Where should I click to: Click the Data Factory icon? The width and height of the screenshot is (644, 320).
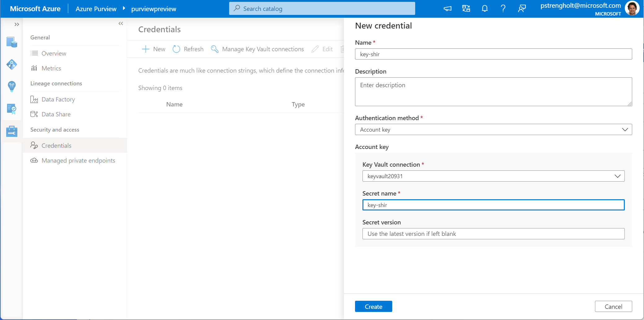(x=34, y=99)
